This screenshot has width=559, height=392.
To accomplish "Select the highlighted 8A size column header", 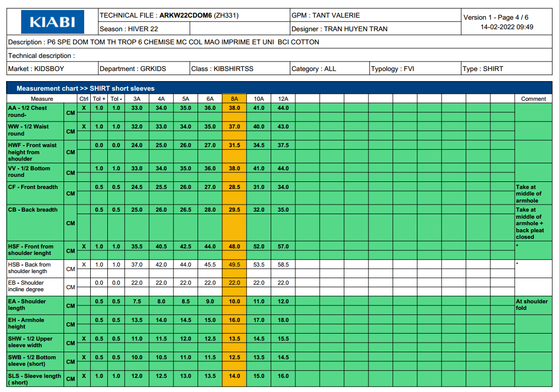I will click(x=234, y=99).
